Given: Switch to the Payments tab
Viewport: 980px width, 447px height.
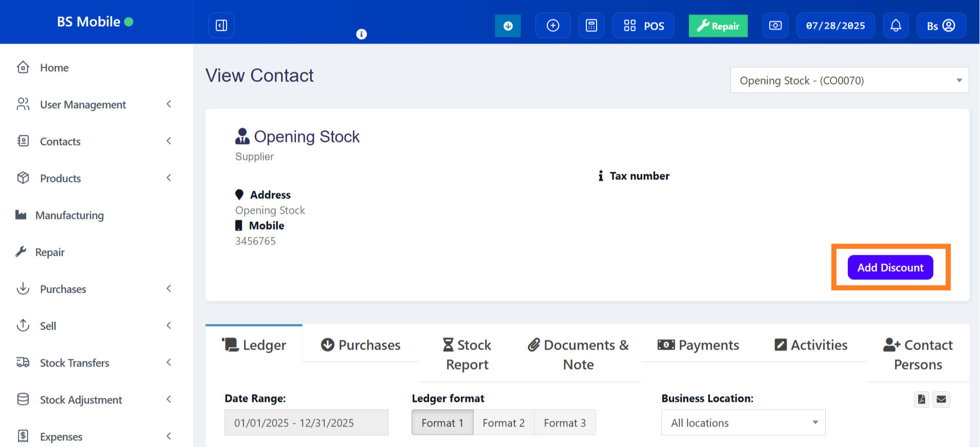Looking at the screenshot, I should [698, 345].
